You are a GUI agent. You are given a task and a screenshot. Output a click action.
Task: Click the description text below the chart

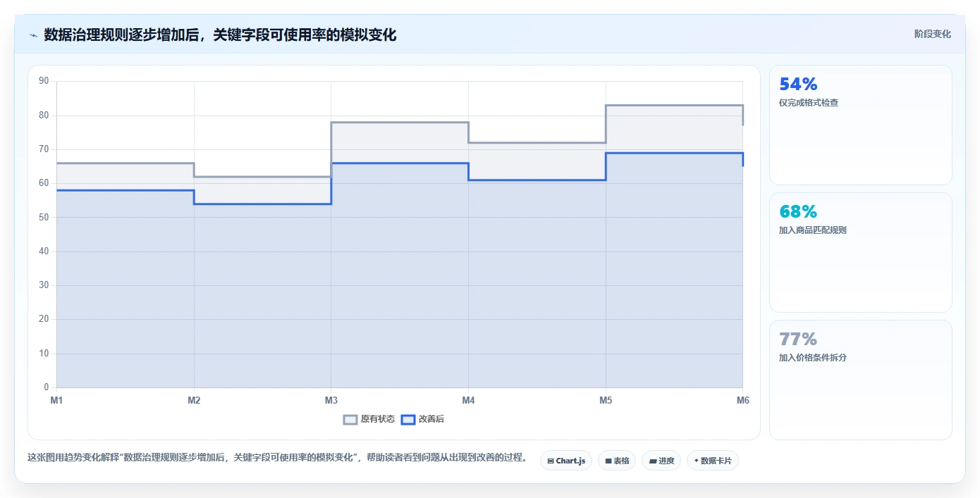coord(277,457)
